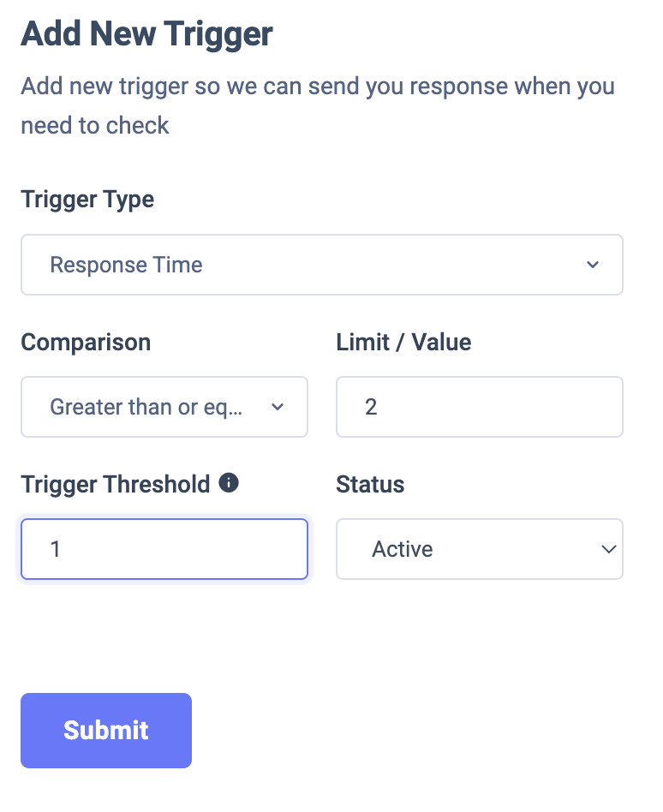Click the Add New Trigger heading
This screenshot has height=812, width=663.
coord(146,34)
